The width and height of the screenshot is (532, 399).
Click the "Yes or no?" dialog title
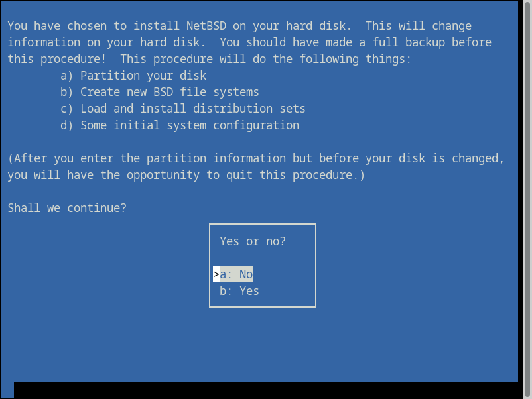[x=253, y=241]
